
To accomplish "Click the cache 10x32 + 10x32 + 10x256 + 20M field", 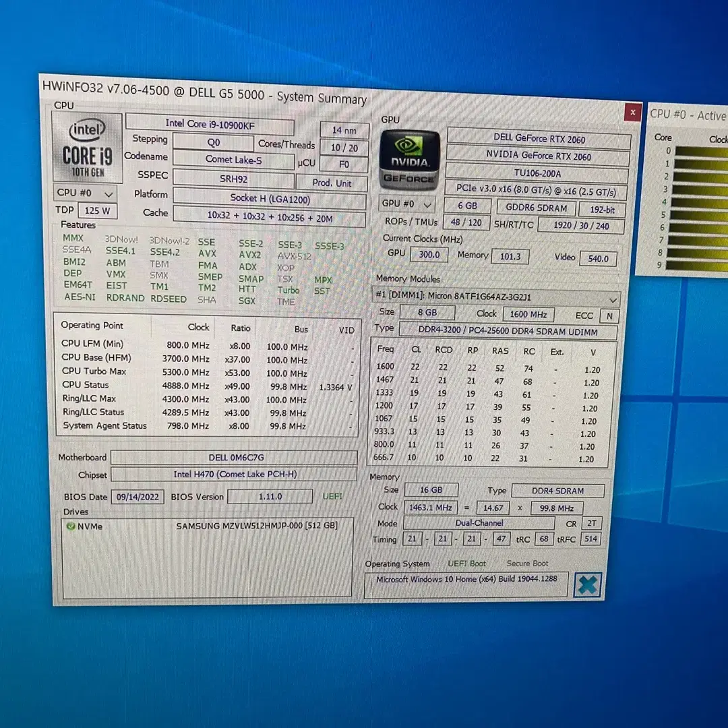I will (270, 218).
